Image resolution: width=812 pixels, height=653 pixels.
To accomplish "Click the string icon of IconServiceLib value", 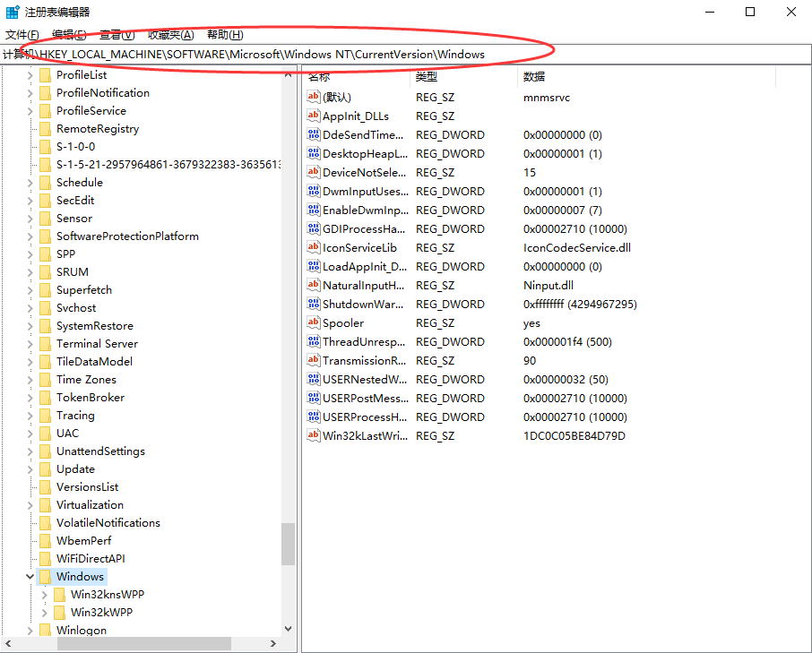I will tap(314, 247).
